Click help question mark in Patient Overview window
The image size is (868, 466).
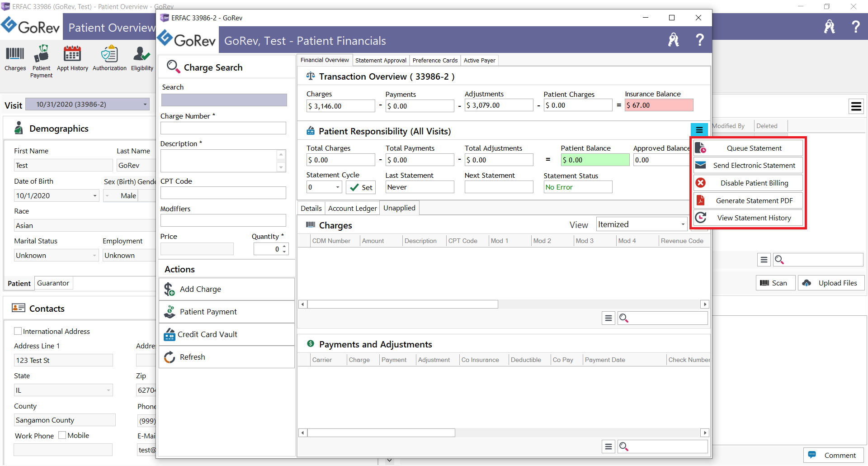point(855,27)
